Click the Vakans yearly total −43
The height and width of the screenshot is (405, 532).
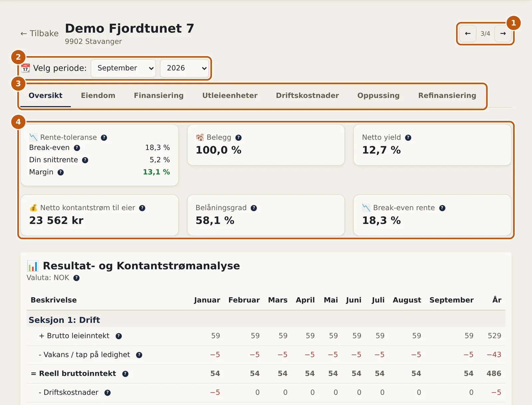tap(494, 355)
